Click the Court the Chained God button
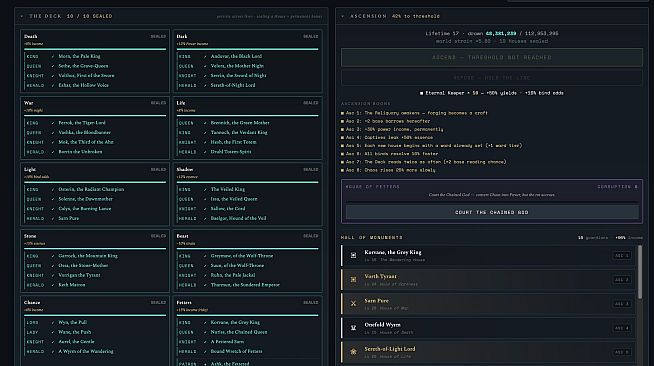The width and height of the screenshot is (654, 366). 492,212
